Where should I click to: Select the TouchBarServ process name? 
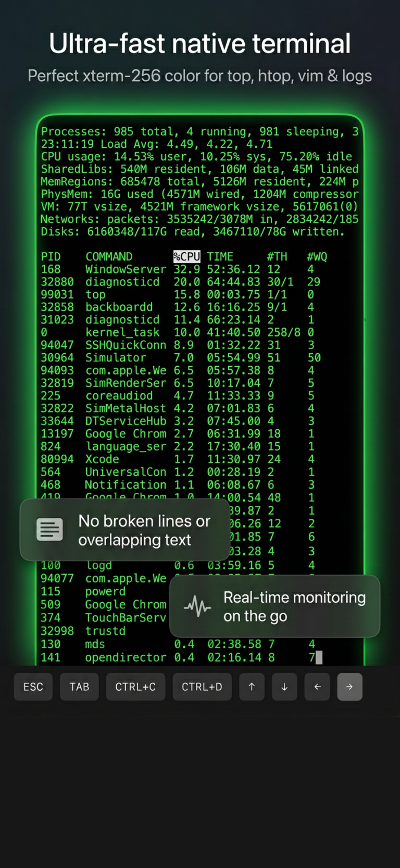[x=126, y=618]
